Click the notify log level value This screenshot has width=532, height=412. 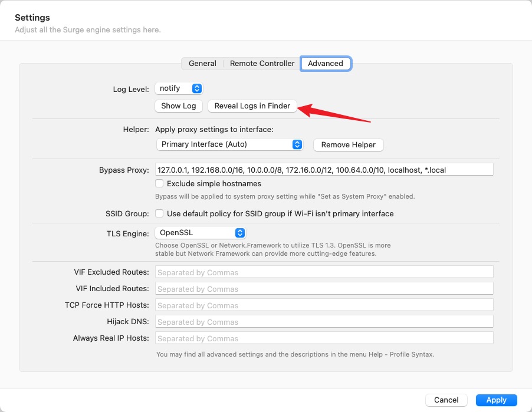coord(170,88)
